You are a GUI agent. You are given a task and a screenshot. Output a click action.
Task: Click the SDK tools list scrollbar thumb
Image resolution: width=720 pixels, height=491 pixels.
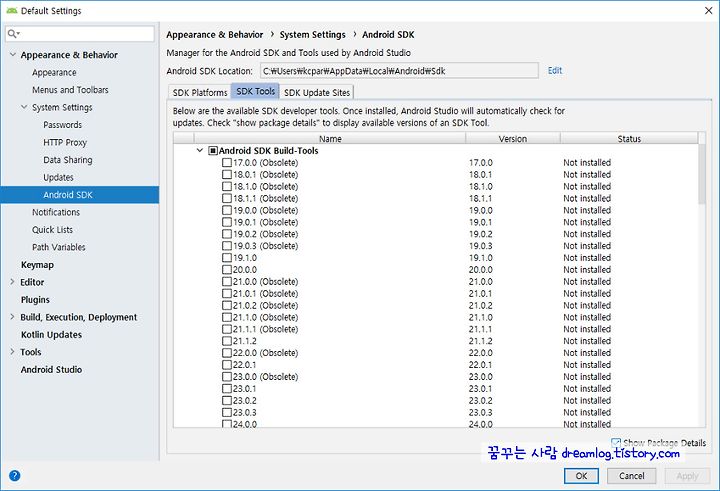(x=702, y=175)
